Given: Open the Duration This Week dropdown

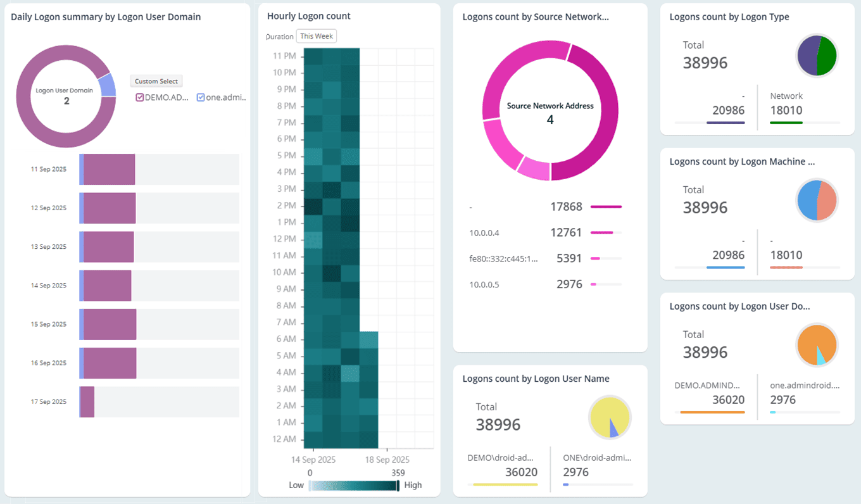Looking at the screenshot, I should [316, 36].
